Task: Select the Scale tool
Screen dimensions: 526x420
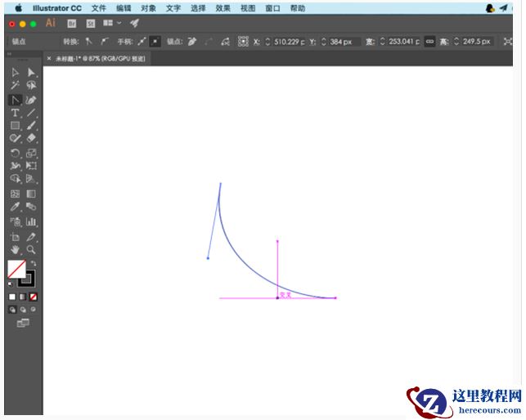Action: pyautogui.click(x=31, y=153)
